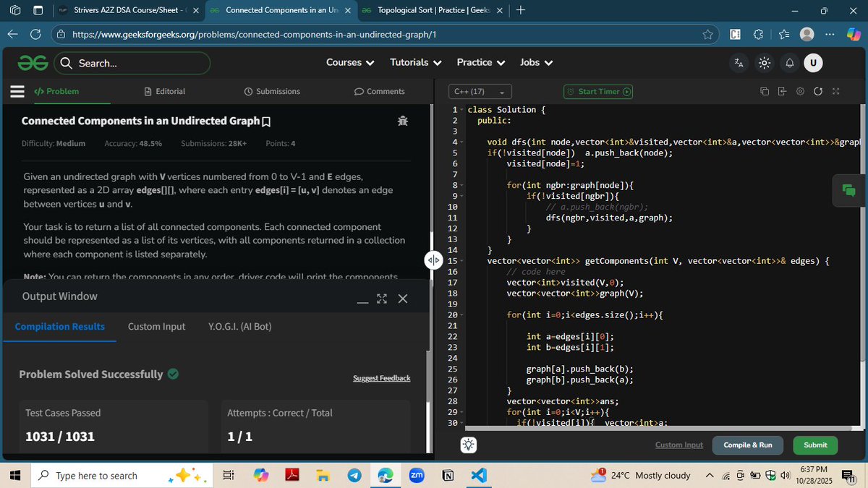868x488 pixels.
Task: Open the notifications bell
Action: point(789,63)
